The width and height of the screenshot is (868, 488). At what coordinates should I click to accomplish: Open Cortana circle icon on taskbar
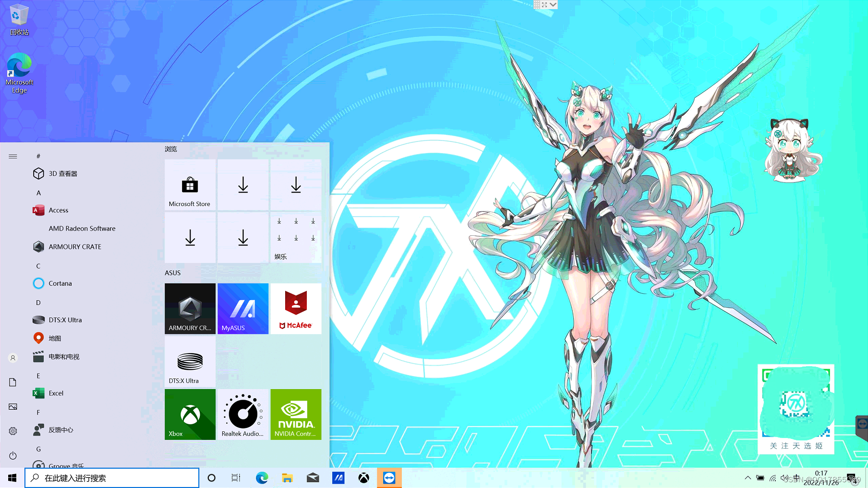tap(211, 478)
